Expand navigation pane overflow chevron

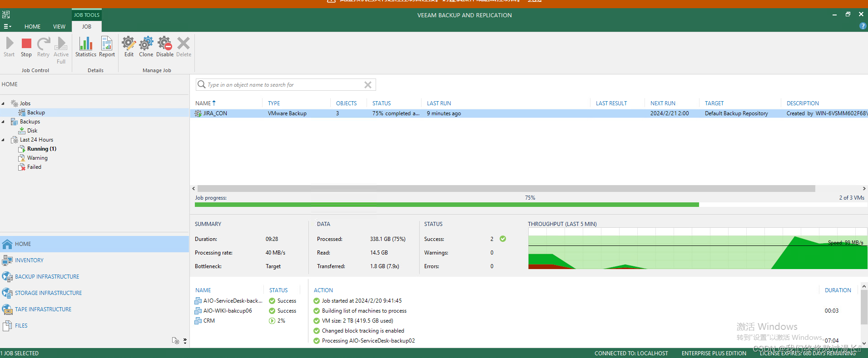click(x=185, y=341)
